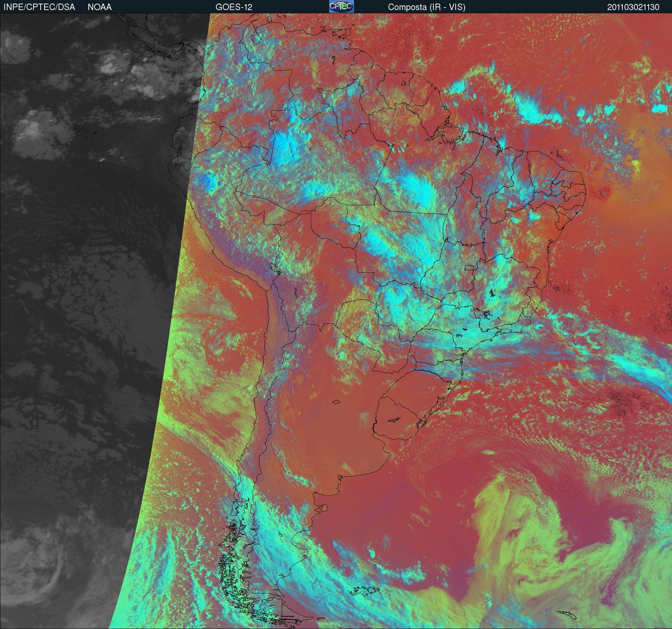Click the CPTEC logo in header
Viewport: 672px width, 629px height.
point(341,6)
